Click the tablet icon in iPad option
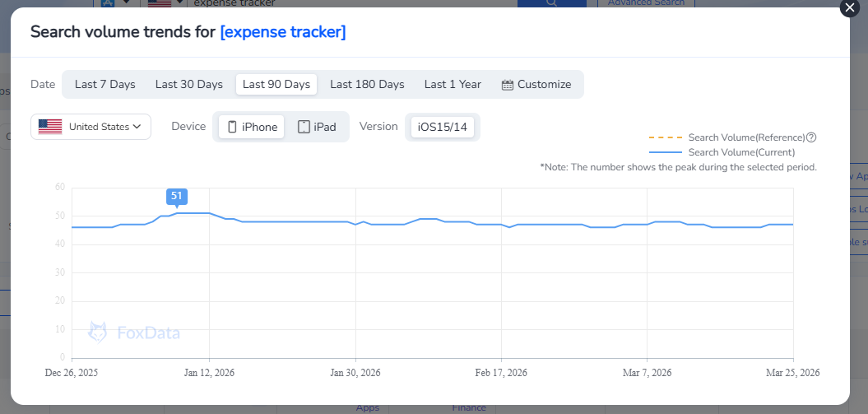 [304, 127]
